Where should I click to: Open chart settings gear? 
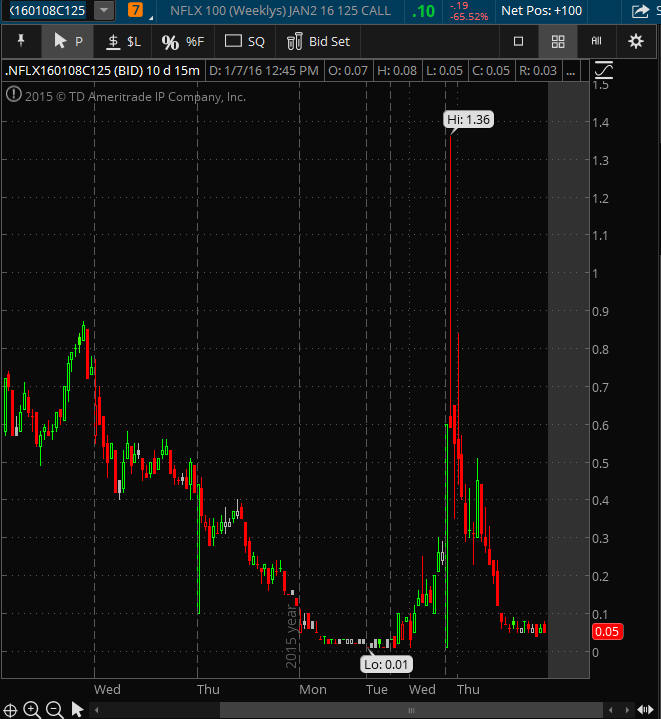coord(636,41)
